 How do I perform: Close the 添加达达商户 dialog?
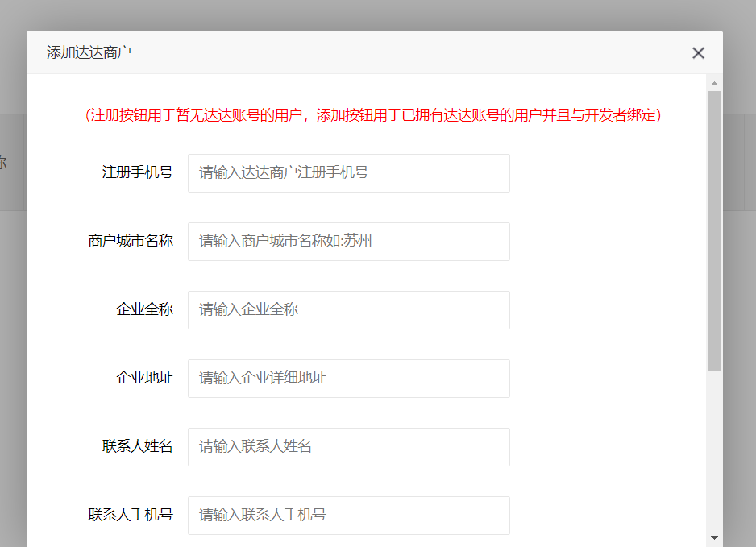click(698, 53)
